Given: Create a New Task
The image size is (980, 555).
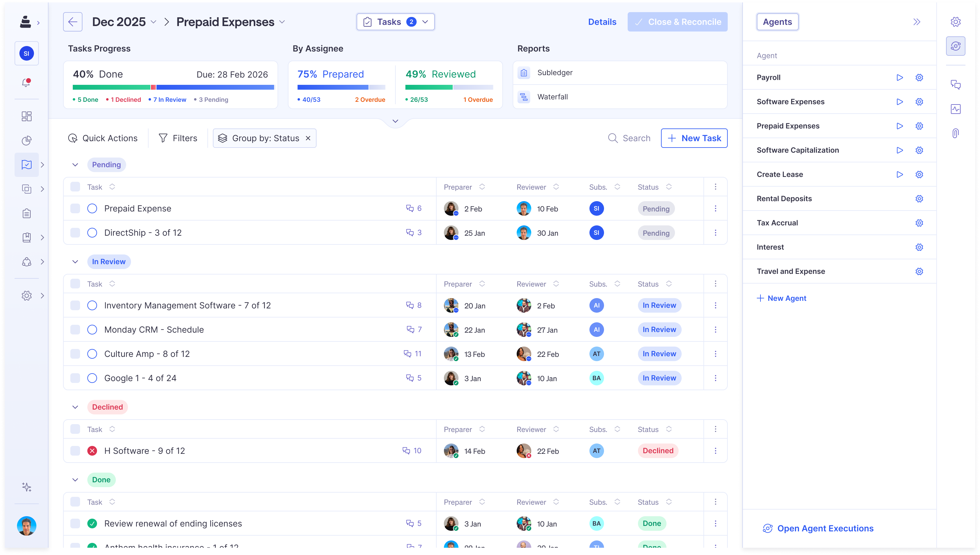Looking at the screenshot, I should pos(694,138).
